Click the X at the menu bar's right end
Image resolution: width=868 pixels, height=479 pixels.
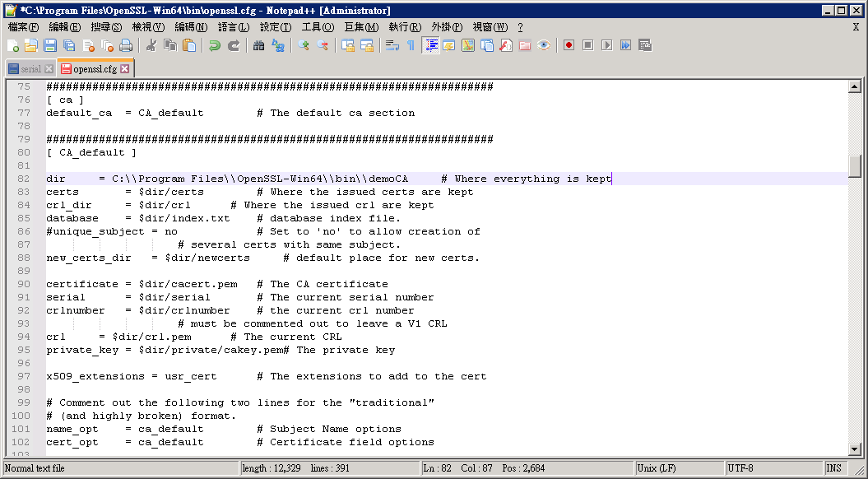pyautogui.click(x=856, y=27)
